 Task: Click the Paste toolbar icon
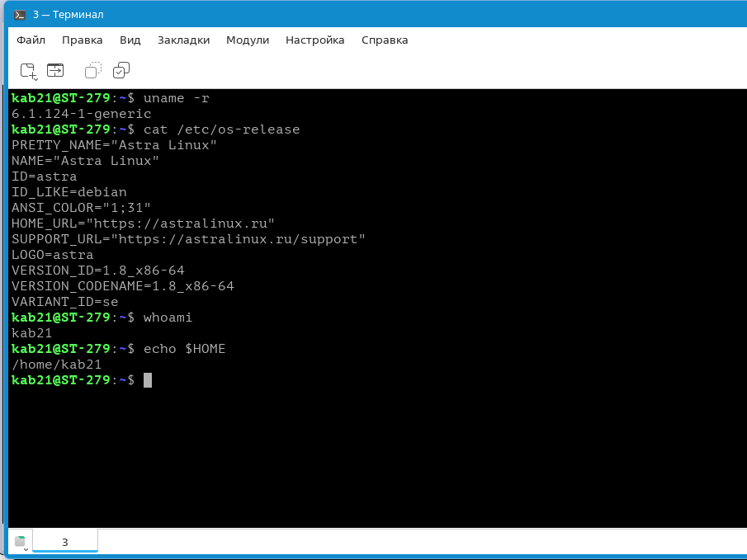click(121, 70)
